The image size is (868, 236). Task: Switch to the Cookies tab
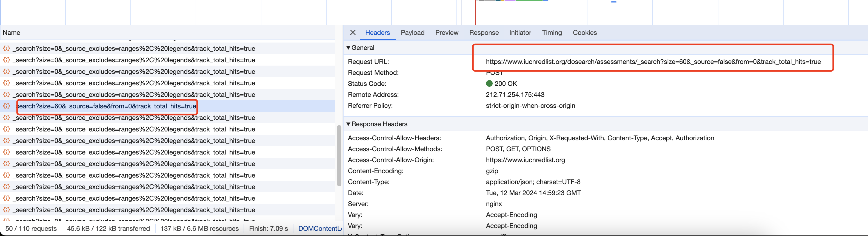tap(584, 32)
